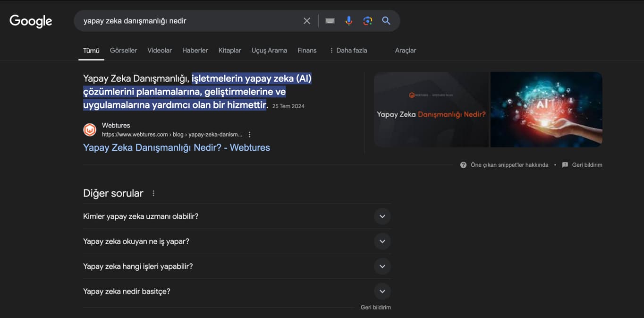This screenshot has width=644, height=318.
Task: Expand "Kimler yapay zeka uzmanı olabilir?" chevron
Action: click(x=382, y=216)
